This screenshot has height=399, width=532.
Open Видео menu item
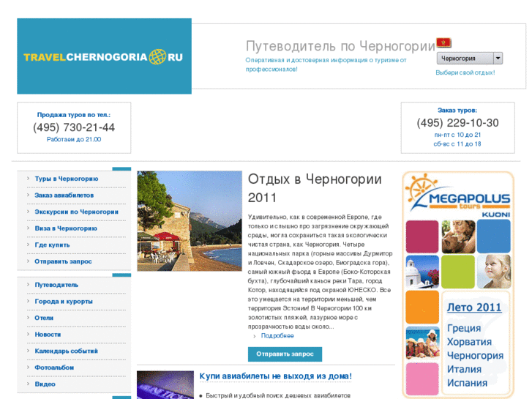tap(45, 384)
